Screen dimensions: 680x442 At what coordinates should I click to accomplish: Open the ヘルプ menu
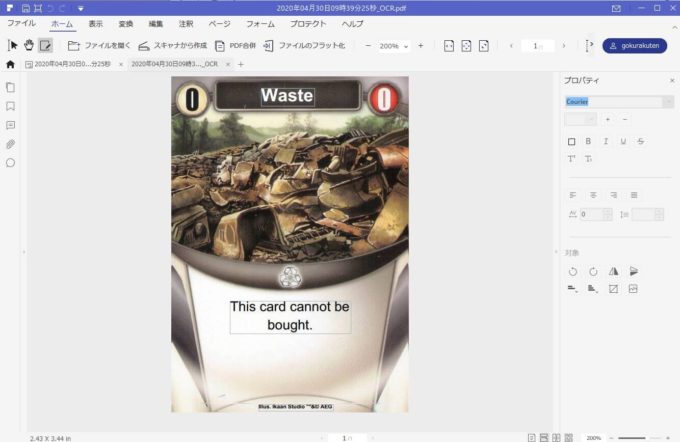click(x=352, y=24)
